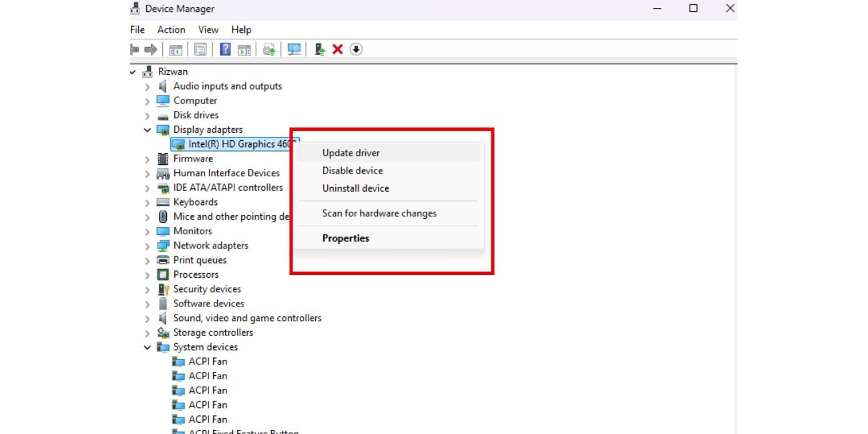Screen dimensions: 868x434
Task: Click the monitor icon beside Computer
Action: [x=163, y=101]
